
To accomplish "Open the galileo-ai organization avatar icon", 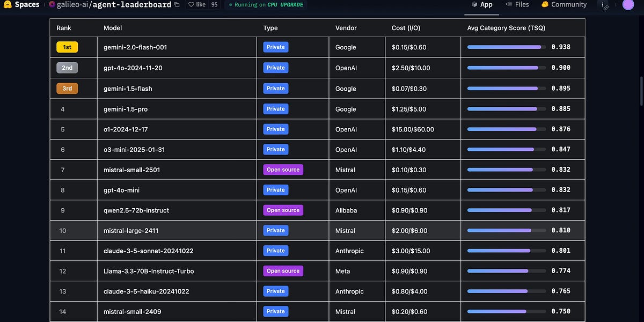I will (52, 4).
